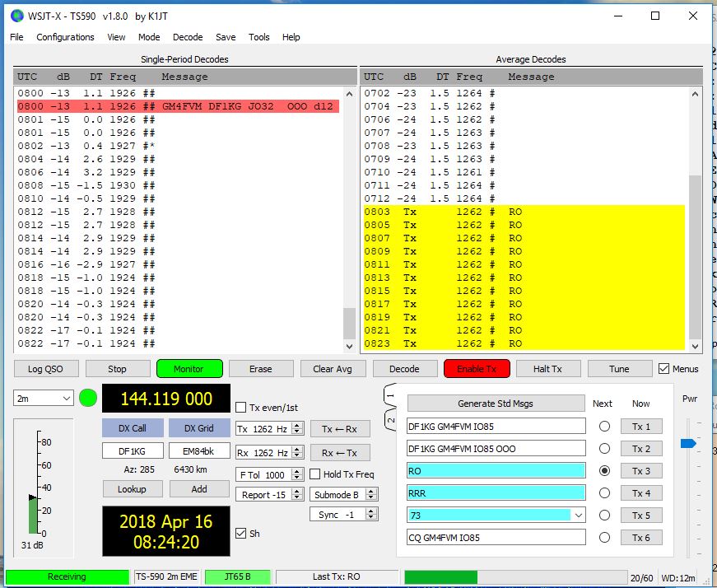Click the DX Call button

133,428
